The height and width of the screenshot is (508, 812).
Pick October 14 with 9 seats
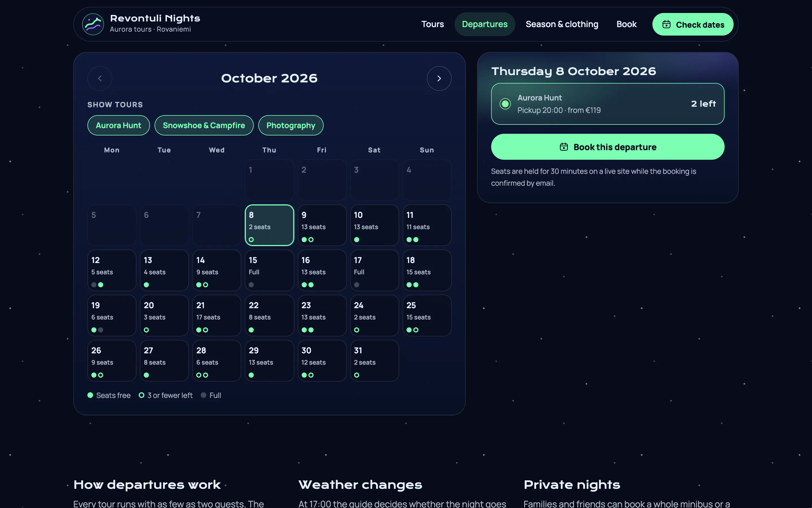point(217,270)
